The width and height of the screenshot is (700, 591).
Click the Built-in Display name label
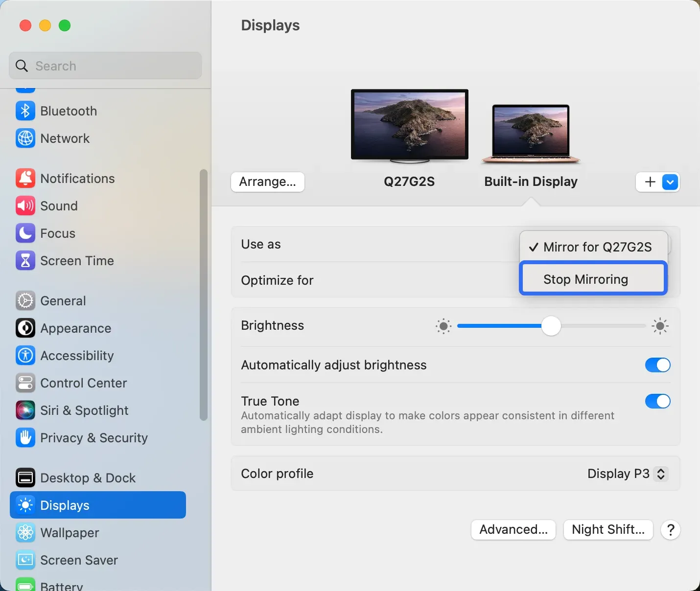point(531,182)
